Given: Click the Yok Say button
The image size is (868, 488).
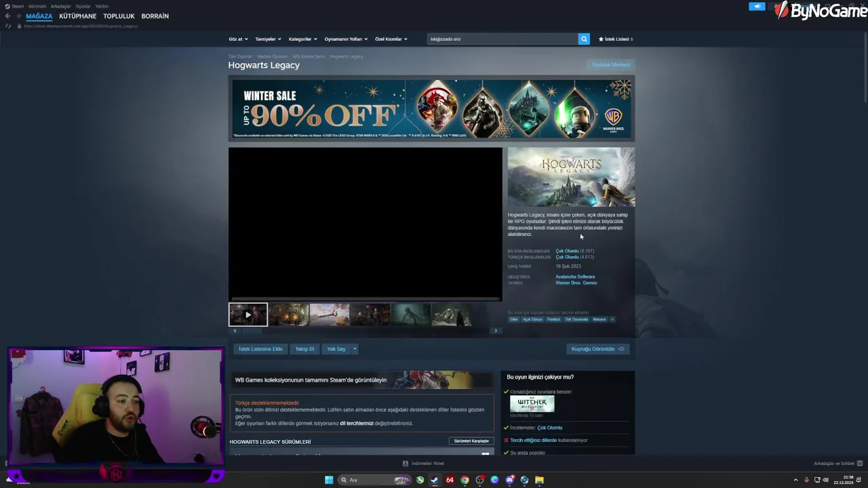Looking at the screenshot, I should [x=336, y=349].
